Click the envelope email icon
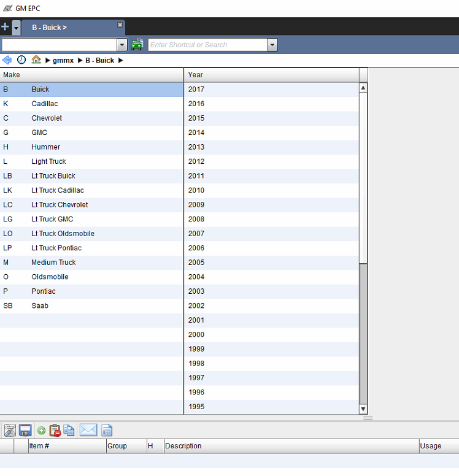 pyautogui.click(x=88, y=431)
